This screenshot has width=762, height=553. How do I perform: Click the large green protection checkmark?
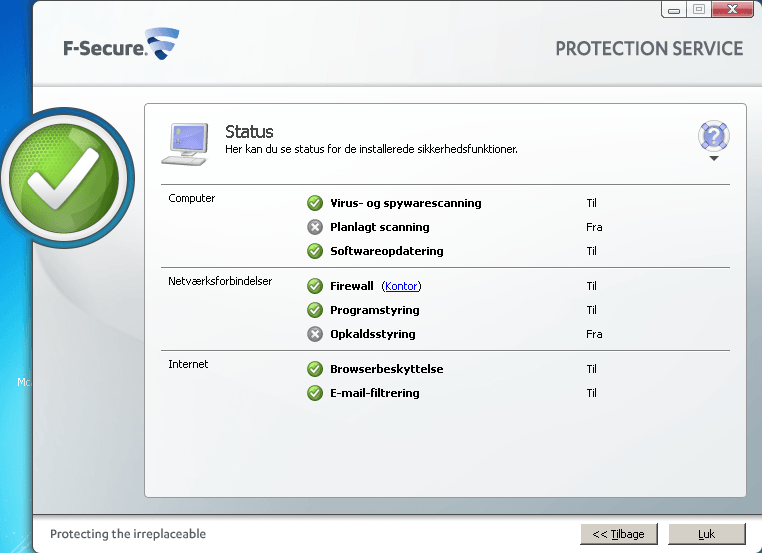[x=64, y=178]
